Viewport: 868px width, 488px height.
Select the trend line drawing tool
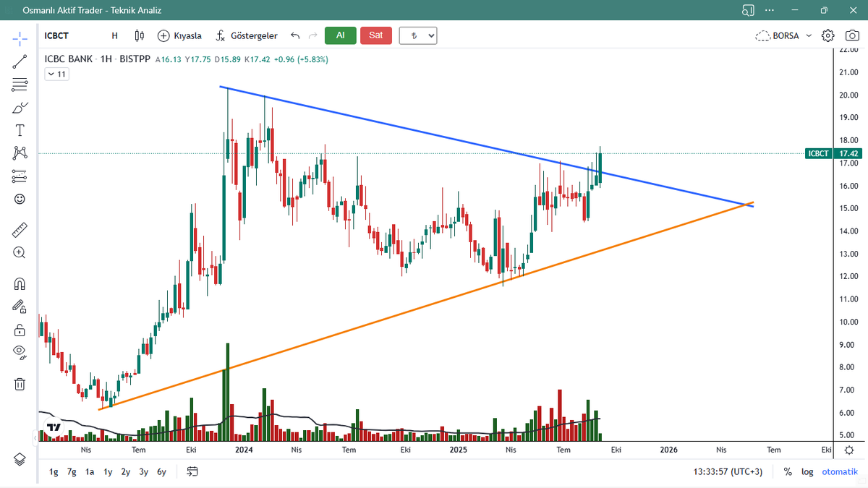point(20,61)
